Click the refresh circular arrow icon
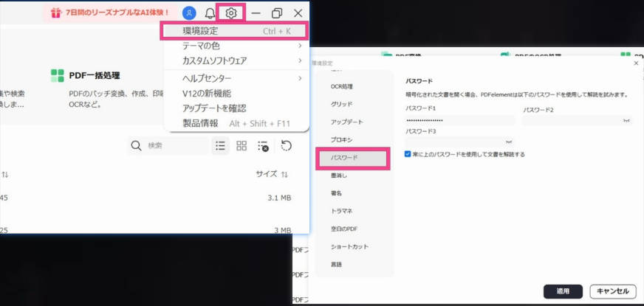644x306 pixels. tap(287, 145)
